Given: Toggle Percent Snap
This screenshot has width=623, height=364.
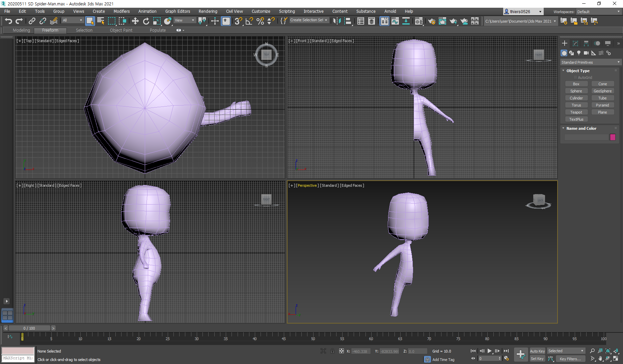Looking at the screenshot, I should click(260, 21).
